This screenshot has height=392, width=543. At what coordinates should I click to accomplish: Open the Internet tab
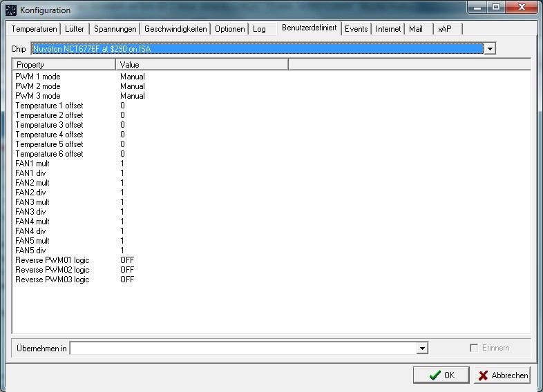(x=388, y=29)
